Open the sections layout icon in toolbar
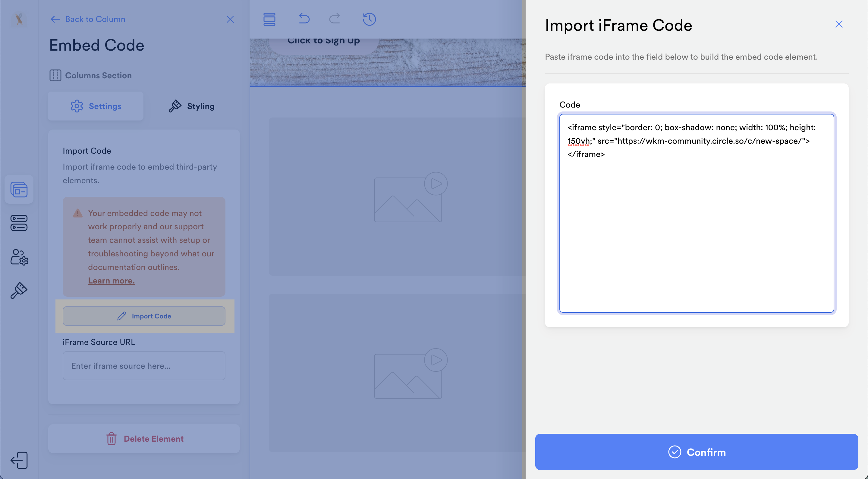The width and height of the screenshot is (868, 479). pos(269,19)
